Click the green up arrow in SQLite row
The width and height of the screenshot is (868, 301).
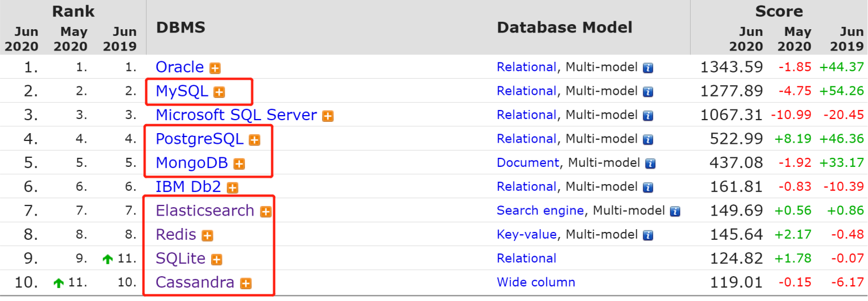click(x=108, y=259)
